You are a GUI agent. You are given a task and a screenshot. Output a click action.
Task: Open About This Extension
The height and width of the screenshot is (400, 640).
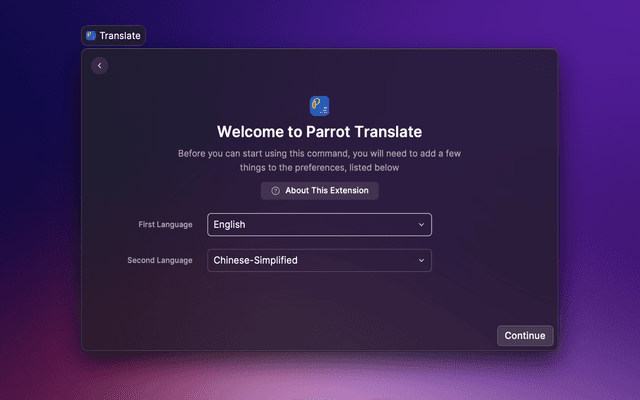pos(320,191)
